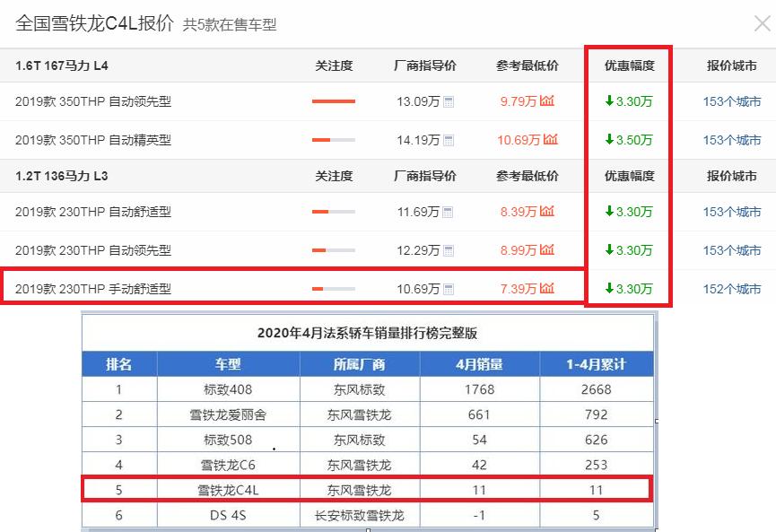Click the price trend icon next to 9.79万
This screenshot has width=776, height=532.
[545, 101]
